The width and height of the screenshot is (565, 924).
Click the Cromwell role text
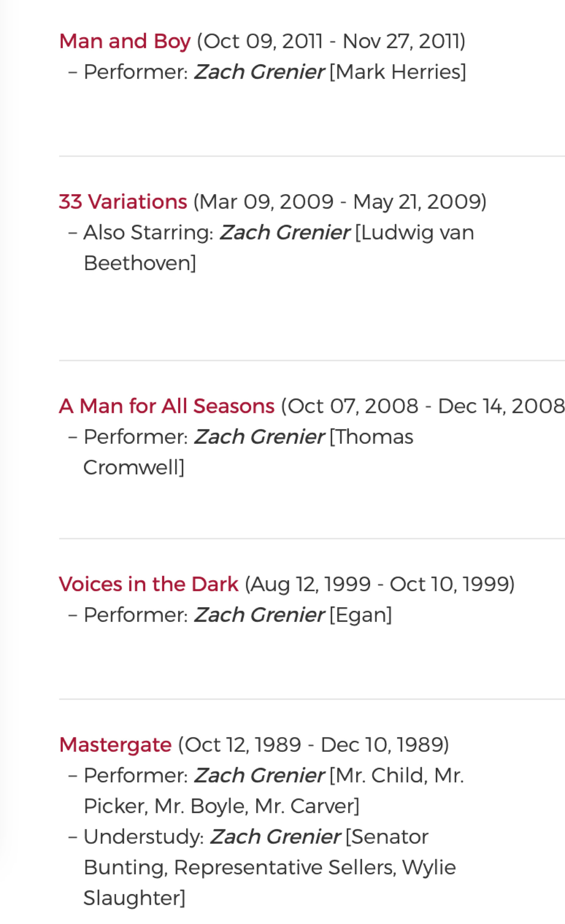pos(134,468)
